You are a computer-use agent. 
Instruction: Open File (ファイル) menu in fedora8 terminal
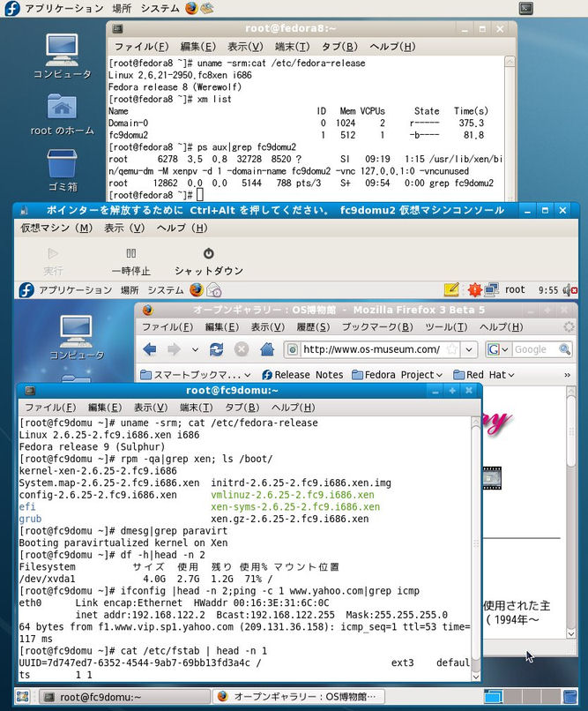(x=141, y=47)
